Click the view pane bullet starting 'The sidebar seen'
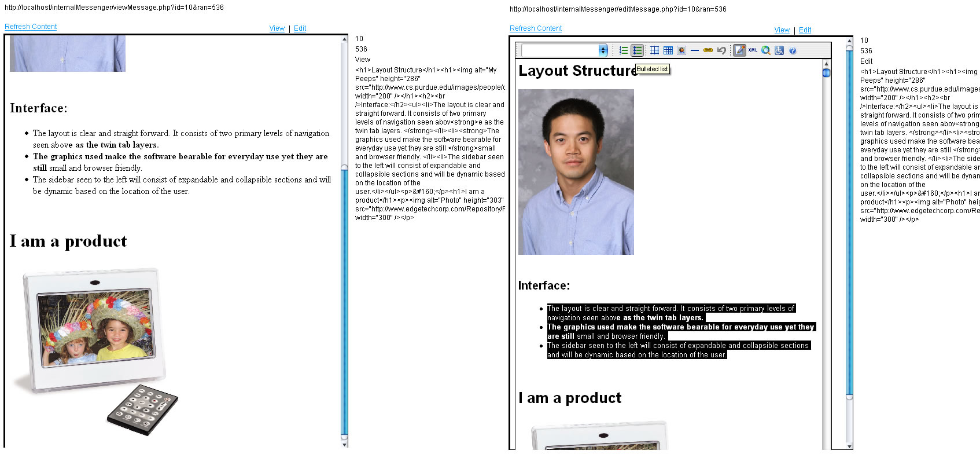Screen dimensions: 980x454 coord(182,185)
